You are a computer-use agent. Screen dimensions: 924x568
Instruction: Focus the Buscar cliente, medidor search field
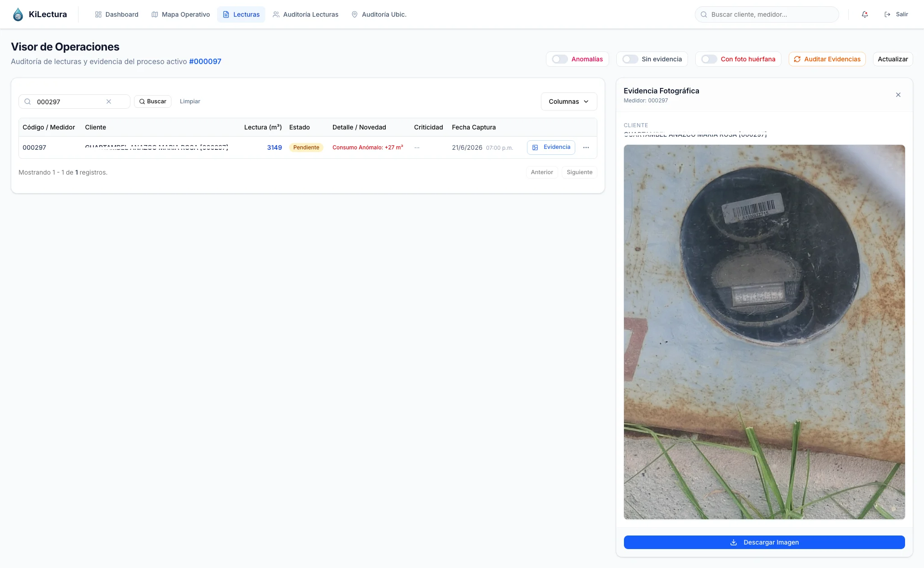pos(767,14)
